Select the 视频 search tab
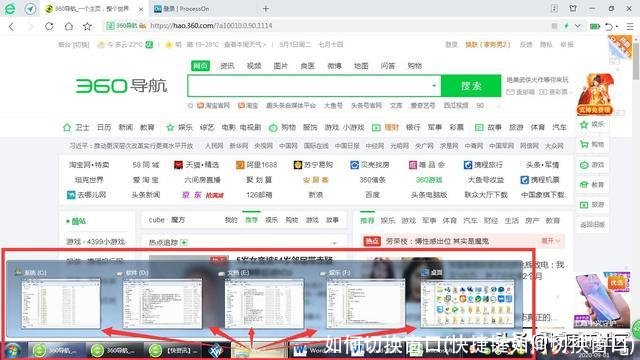Viewport: 640px width, 360px height. [x=254, y=66]
